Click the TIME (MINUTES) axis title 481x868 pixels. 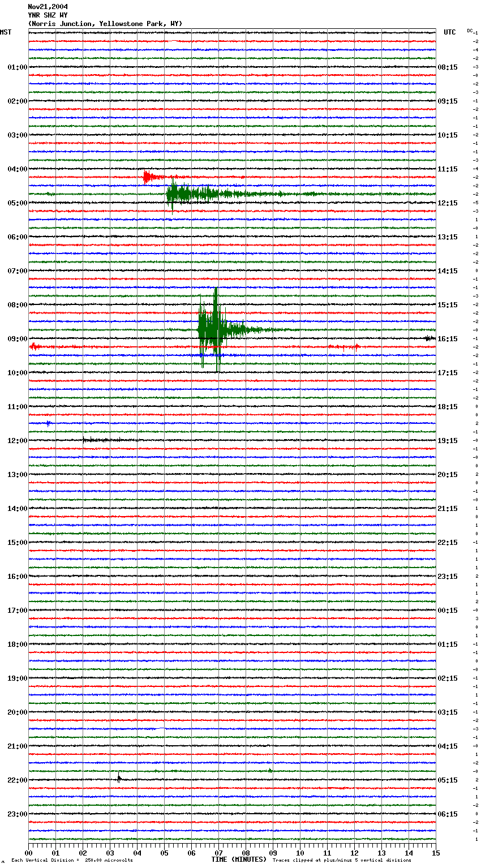tap(239, 860)
